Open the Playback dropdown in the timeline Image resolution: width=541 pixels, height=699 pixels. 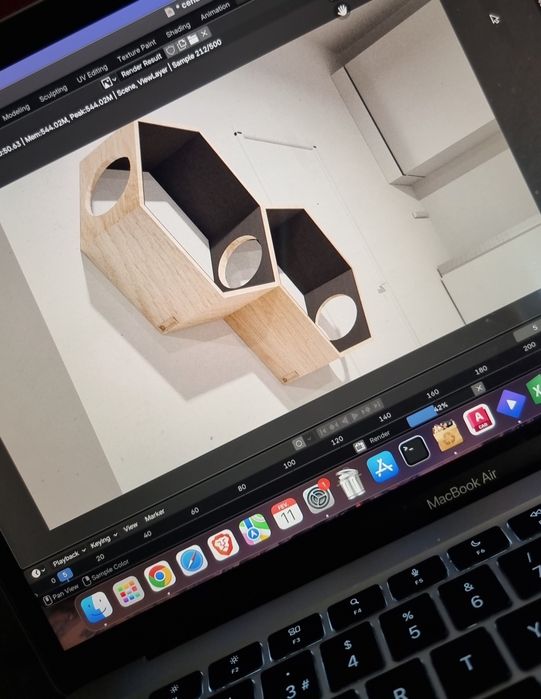tap(69, 557)
